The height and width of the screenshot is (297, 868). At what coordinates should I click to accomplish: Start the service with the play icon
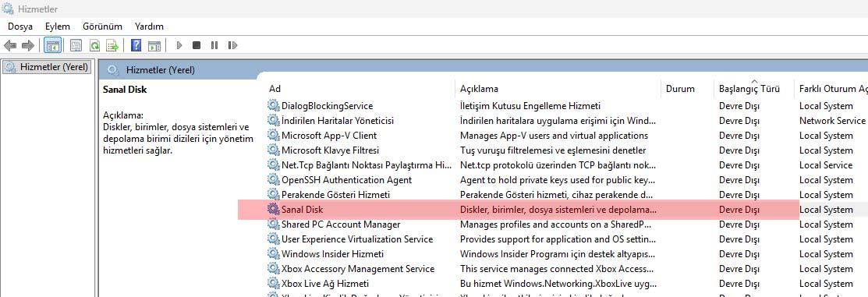(179, 45)
